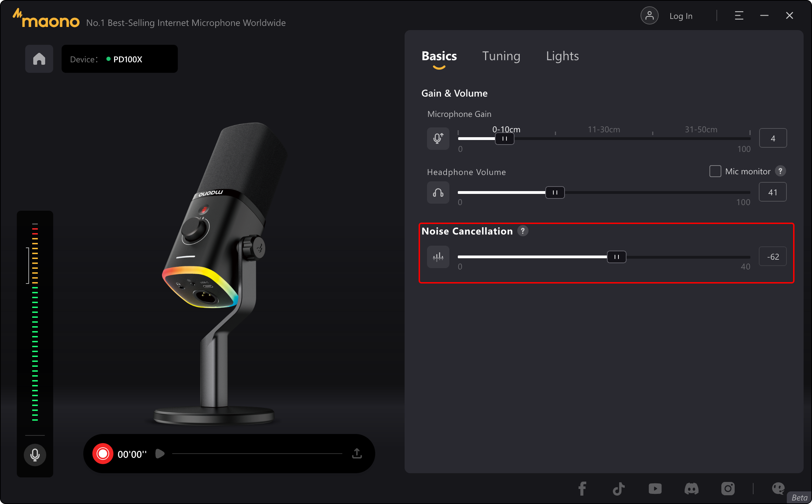This screenshot has width=812, height=504.
Task: Minimize the maono window
Action: 764,16
